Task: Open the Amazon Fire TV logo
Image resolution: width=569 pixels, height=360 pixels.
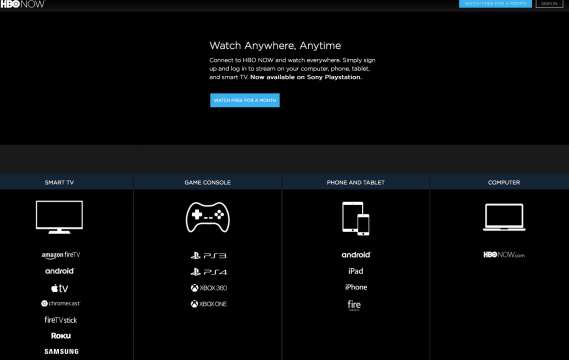Action: 61,255
